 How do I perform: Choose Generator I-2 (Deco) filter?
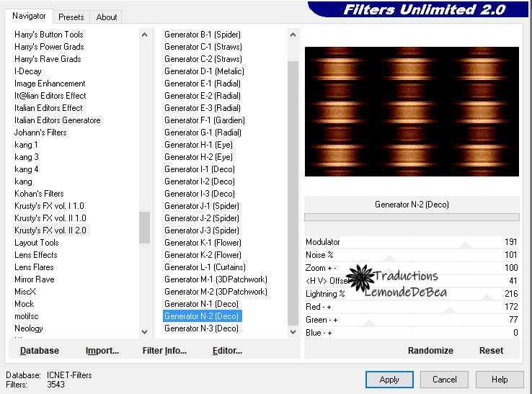coord(199,182)
